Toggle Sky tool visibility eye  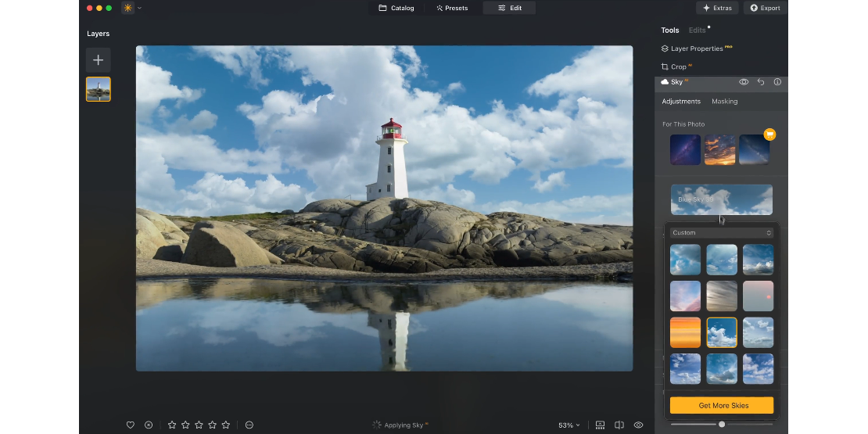click(744, 81)
